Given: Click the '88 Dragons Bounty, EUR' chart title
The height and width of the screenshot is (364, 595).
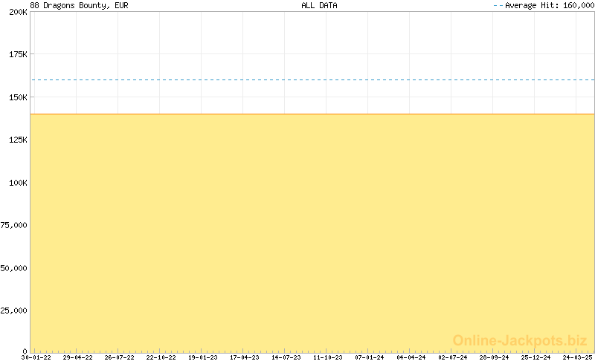Looking at the screenshot, I should tap(79, 5).
